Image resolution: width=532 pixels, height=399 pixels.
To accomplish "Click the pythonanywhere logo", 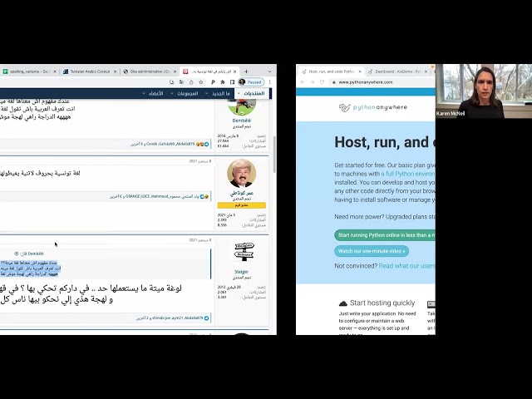I will coord(373,107).
